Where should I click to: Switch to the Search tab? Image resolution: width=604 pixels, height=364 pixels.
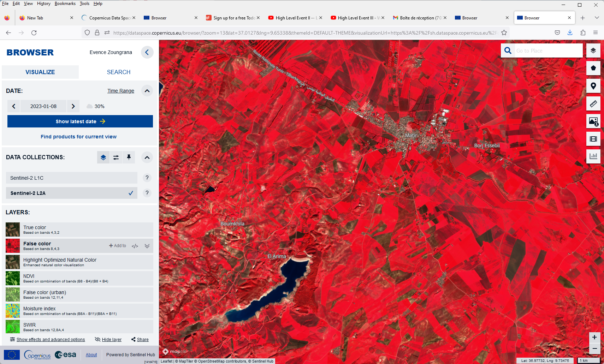coord(119,72)
